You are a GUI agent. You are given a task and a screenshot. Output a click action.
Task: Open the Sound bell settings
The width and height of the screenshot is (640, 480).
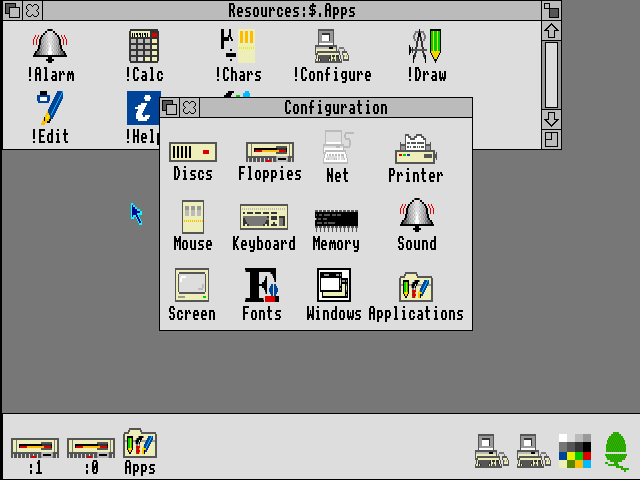[416, 217]
